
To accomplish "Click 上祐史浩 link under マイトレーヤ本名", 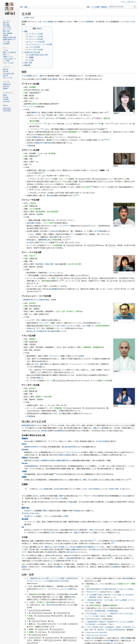I will [32, 203].
